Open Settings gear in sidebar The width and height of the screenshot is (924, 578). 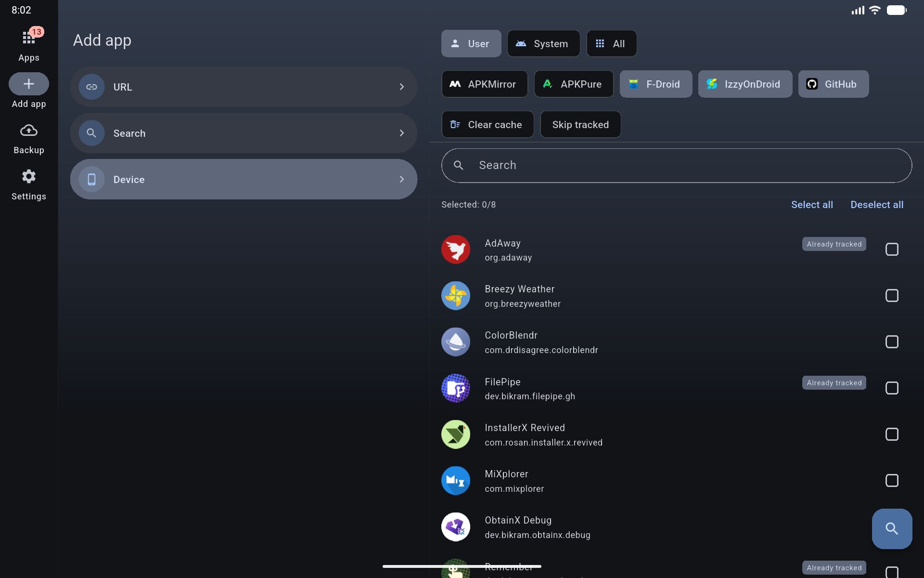[29, 176]
